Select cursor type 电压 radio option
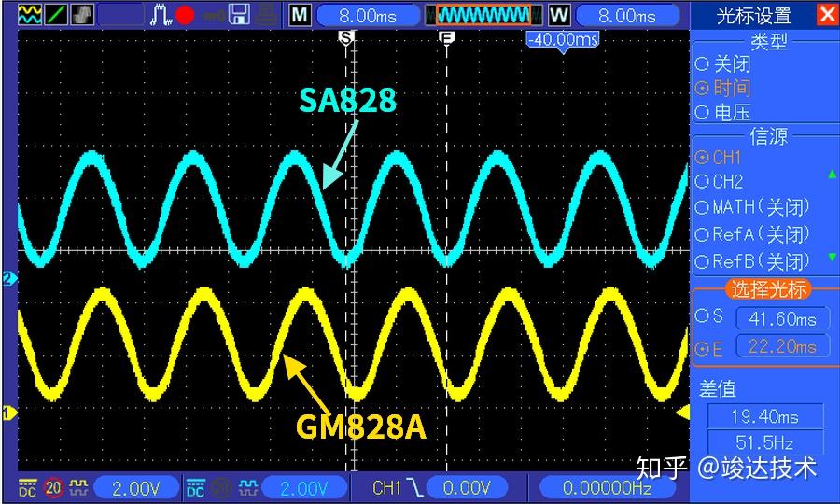This screenshot has width=840, height=504. coord(722,112)
